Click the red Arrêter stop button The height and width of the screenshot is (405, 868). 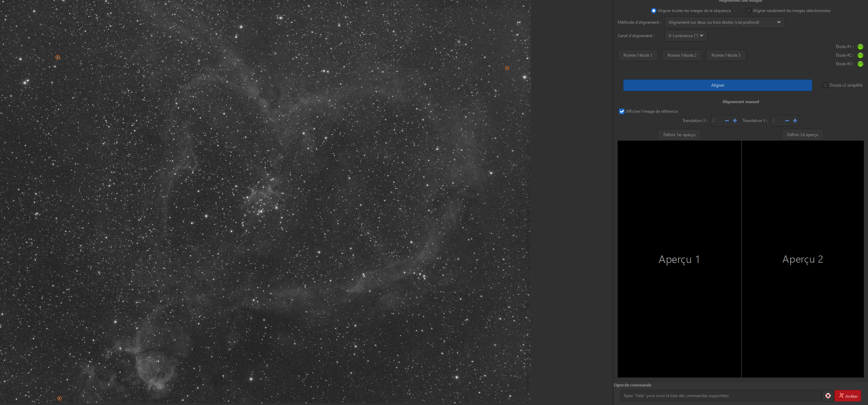[x=848, y=396]
